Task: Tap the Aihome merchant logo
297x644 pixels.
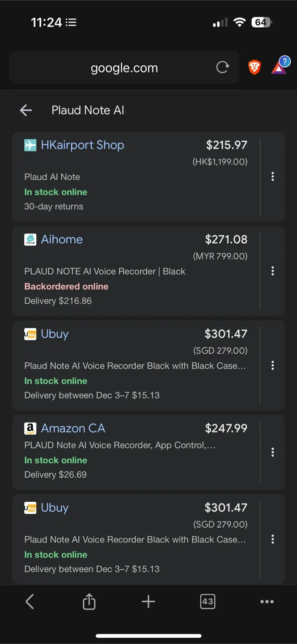Action: [30, 239]
